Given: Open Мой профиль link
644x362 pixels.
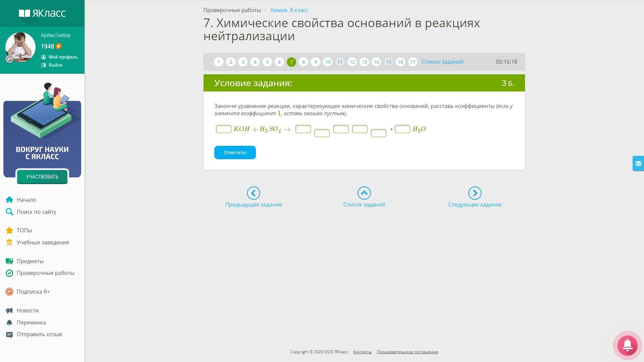Looking at the screenshot, I should pyautogui.click(x=63, y=57).
